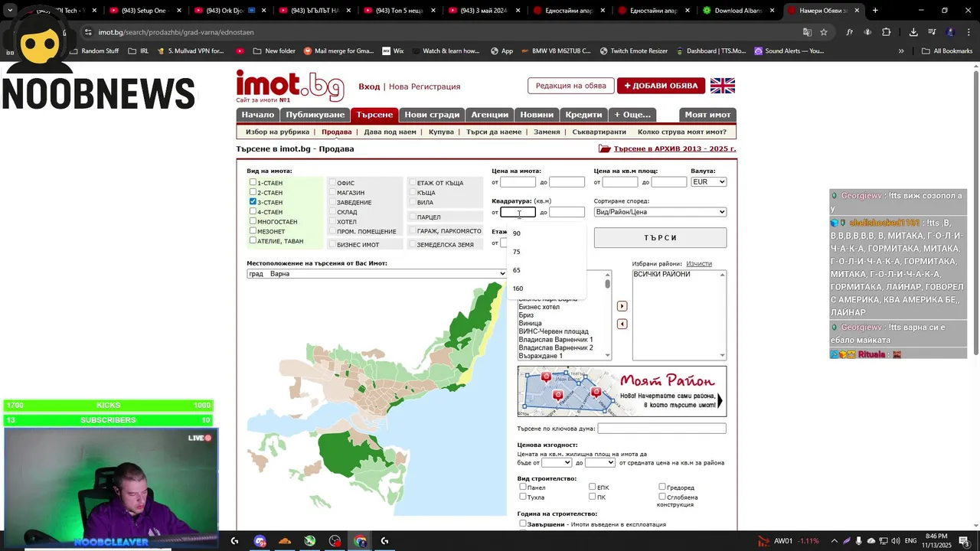Switch site language with the UK flag
The height and width of the screenshot is (551, 980).
(722, 86)
